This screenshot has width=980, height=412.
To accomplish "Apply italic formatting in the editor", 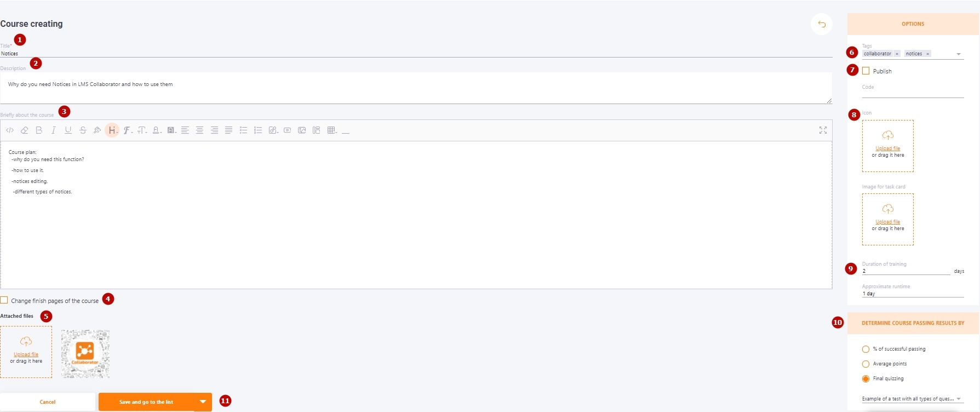I will pyautogui.click(x=53, y=130).
